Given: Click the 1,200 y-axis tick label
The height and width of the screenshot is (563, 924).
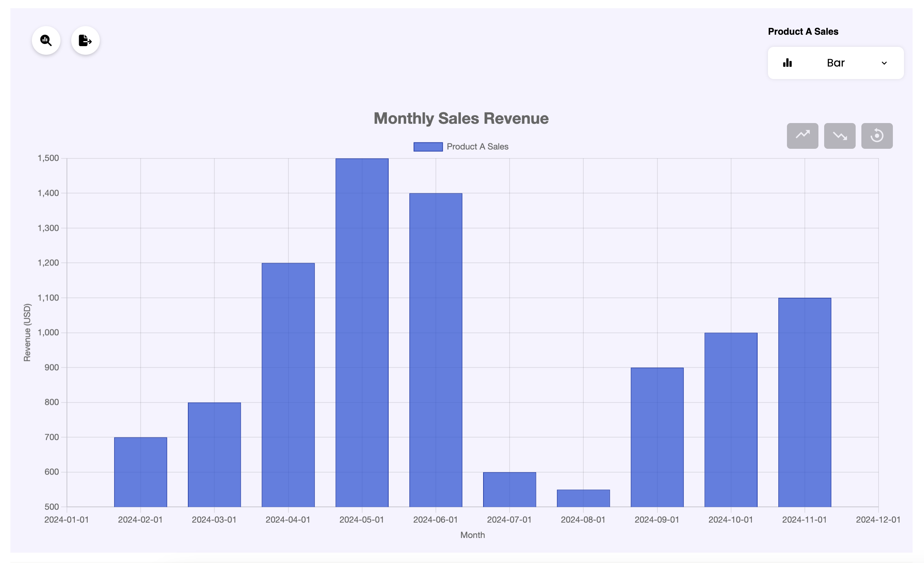Looking at the screenshot, I should pyautogui.click(x=48, y=263).
